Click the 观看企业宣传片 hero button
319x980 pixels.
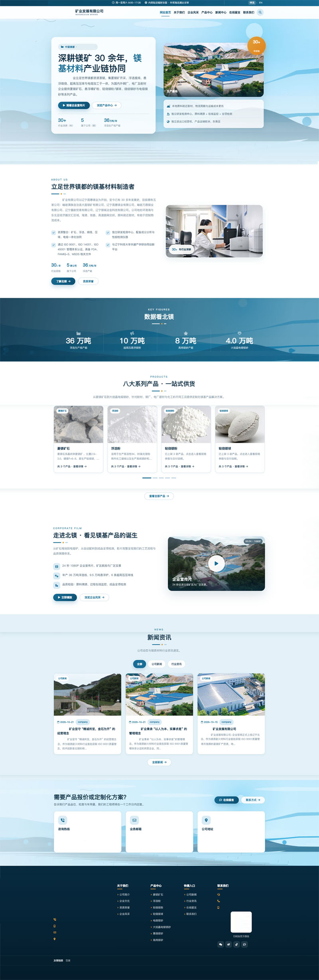click(73, 105)
